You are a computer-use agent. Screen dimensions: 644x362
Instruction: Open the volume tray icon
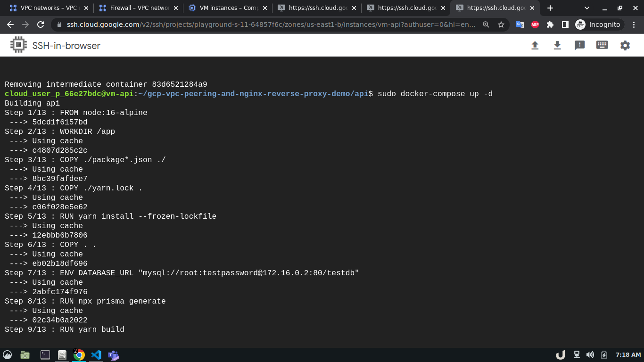pyautogui.click(x=590, y=355)
